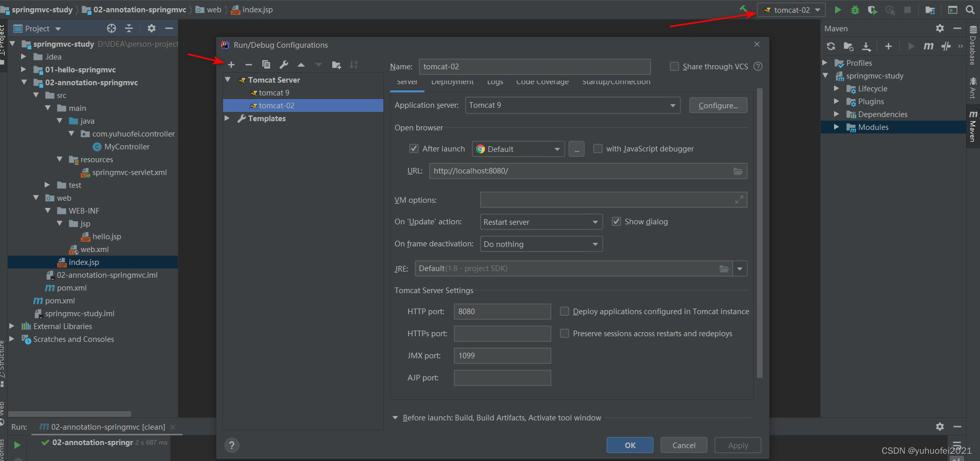Image resolution: width=980 pixels, height=461 pixels.
Task: Open On Update action Restart server dropdown
Action: [x=541, y=222]
